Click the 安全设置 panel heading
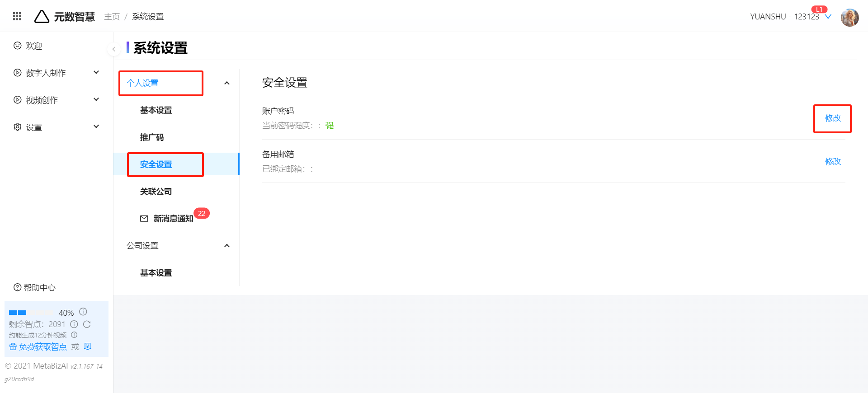The height and width of the screenshot is (393, 868). tap(285, 83)
